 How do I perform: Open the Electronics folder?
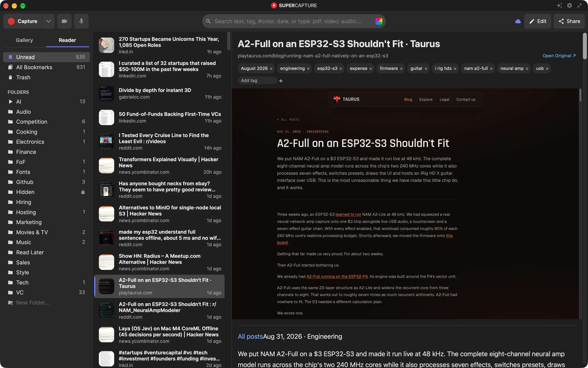46,142
